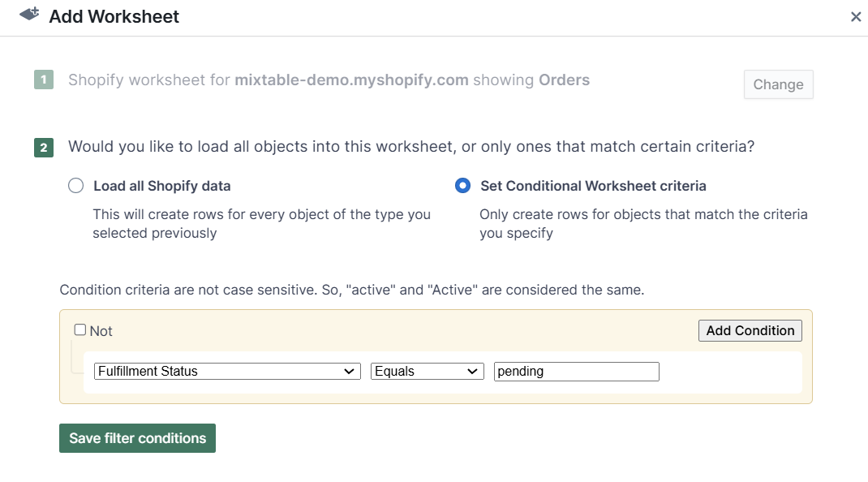The height and width of the screenshot is (482, 868).
Task: Click the grayed step 1 badge
Action: pos(44,80)
